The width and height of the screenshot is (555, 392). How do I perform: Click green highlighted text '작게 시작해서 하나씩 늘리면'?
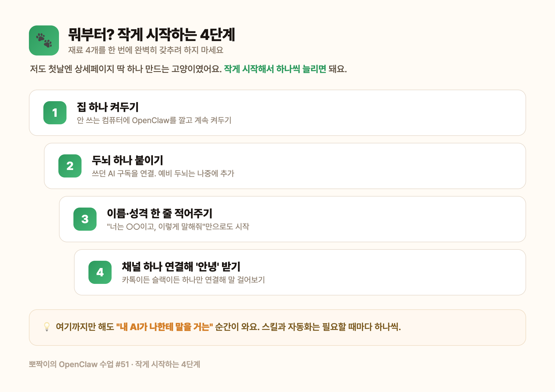point(275,69)
